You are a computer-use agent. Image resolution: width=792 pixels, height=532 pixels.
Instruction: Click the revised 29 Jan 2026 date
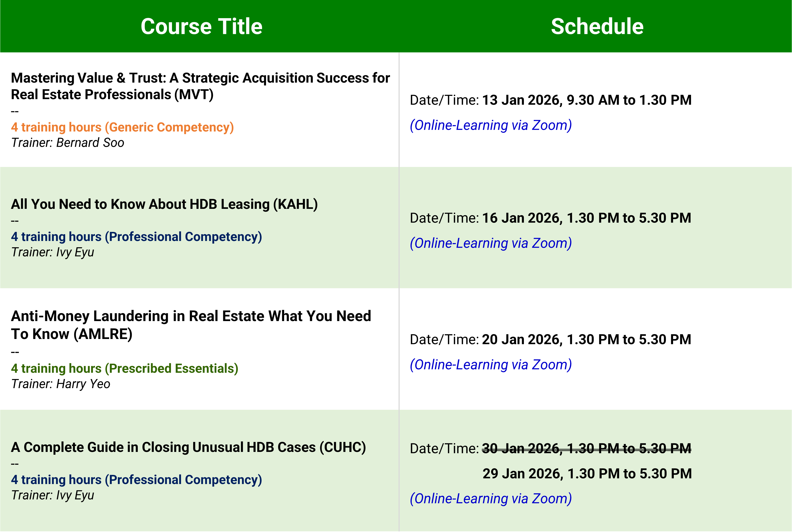[587, 474]
